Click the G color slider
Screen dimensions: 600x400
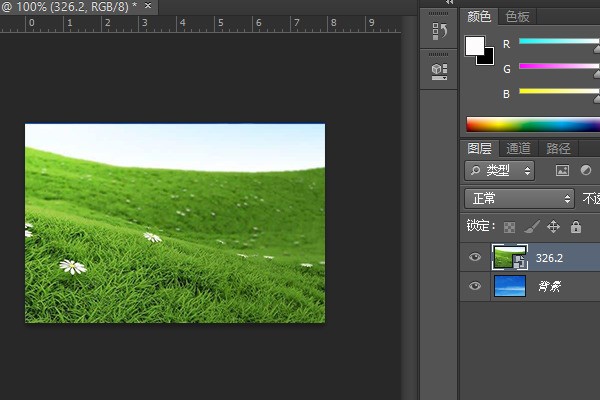[559, 66]
